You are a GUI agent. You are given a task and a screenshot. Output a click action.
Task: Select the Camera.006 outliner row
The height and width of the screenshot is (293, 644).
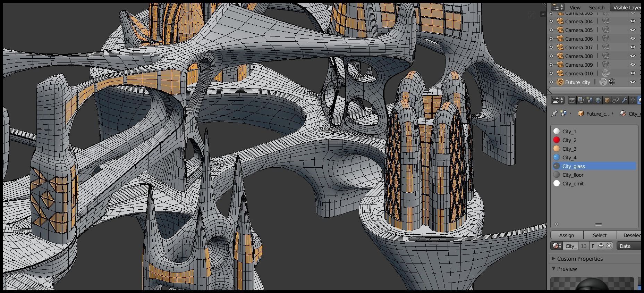593,39
